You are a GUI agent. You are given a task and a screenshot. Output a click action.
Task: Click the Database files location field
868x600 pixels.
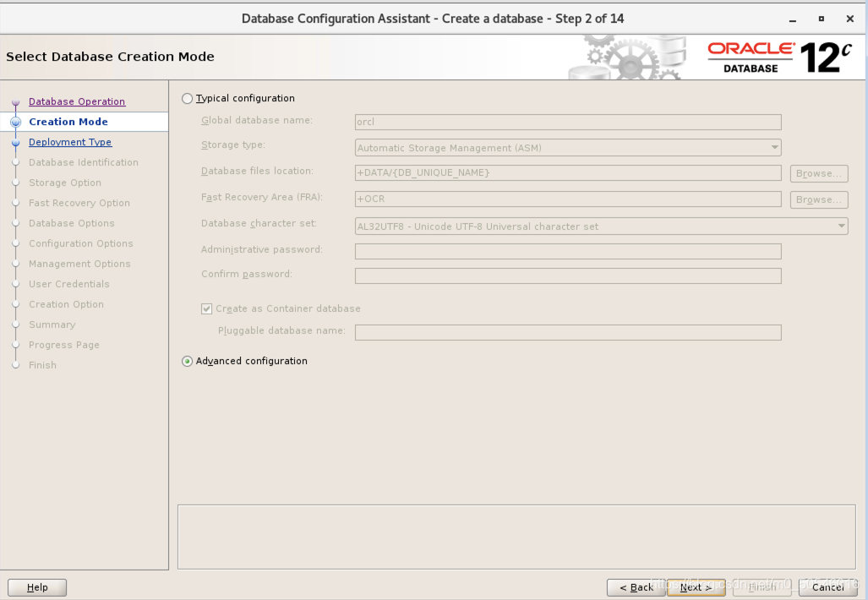pos(568,172)
